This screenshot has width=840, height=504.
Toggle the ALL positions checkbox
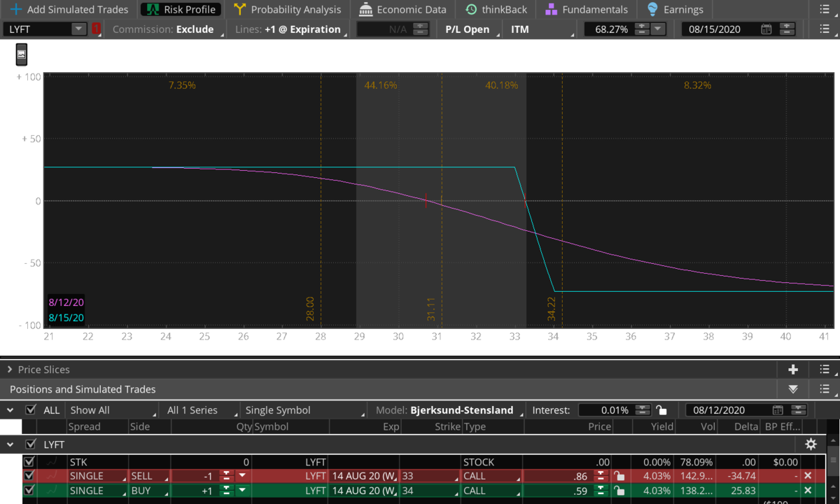[30, 410]
